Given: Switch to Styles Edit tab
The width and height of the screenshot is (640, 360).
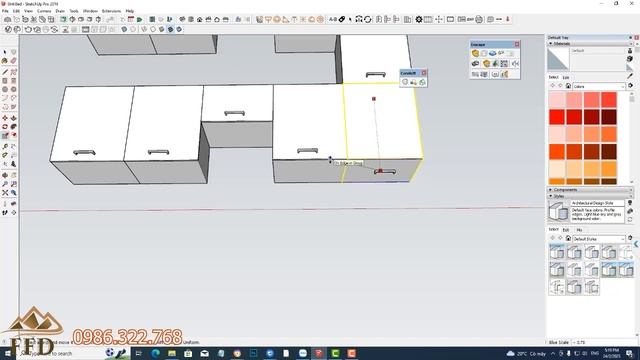Looking at the screenshot, I should (x=566, y=230).
